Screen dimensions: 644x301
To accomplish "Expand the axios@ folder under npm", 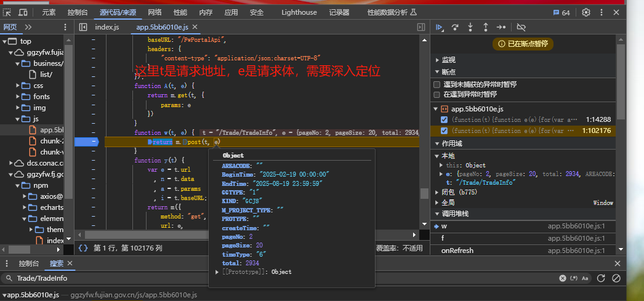I will tap(25, 196).
